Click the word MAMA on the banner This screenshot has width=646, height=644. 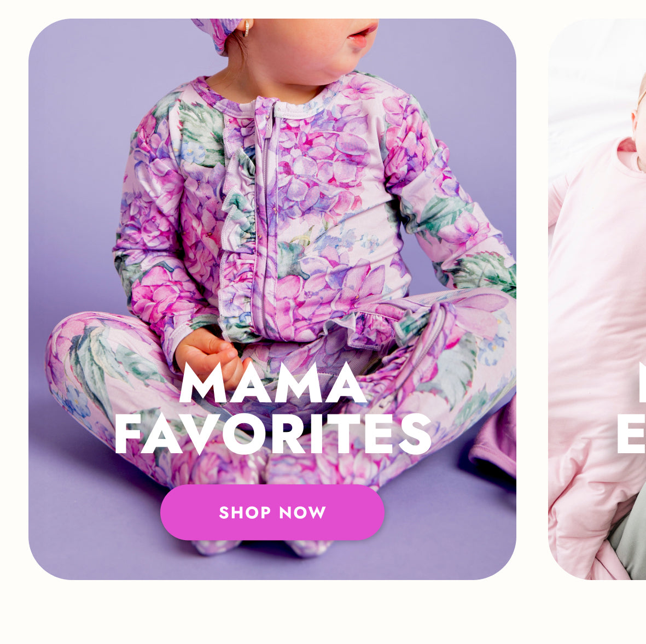(x=273, y=383)
